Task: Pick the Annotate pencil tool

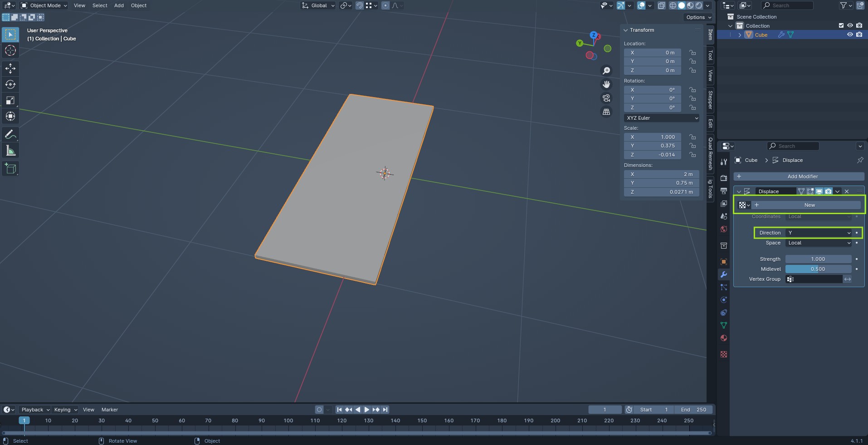Action: (x=10, y=135)
